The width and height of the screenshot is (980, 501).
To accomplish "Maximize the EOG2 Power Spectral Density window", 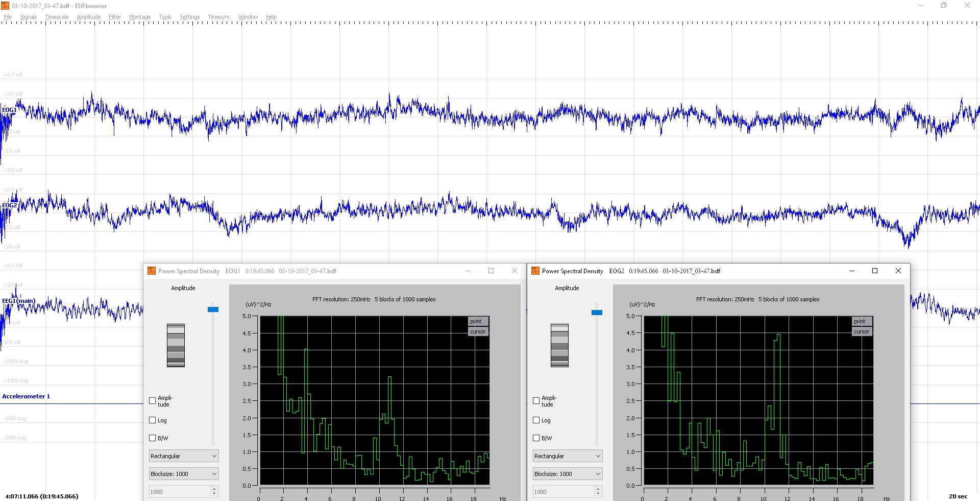I will pos(875,271).
